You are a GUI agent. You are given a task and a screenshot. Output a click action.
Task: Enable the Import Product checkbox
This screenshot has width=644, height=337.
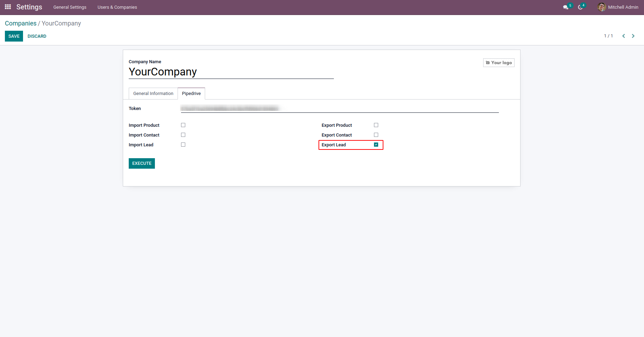183,125
